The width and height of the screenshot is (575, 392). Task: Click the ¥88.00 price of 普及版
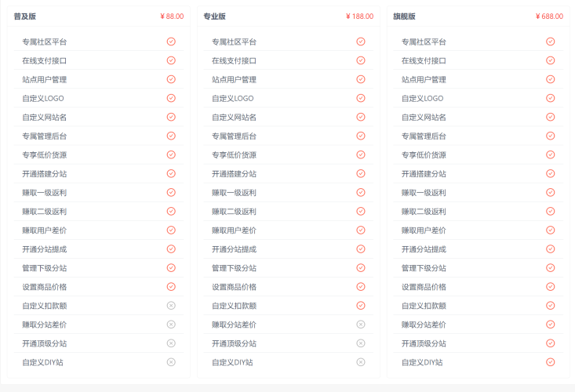(x=171, y=16)
